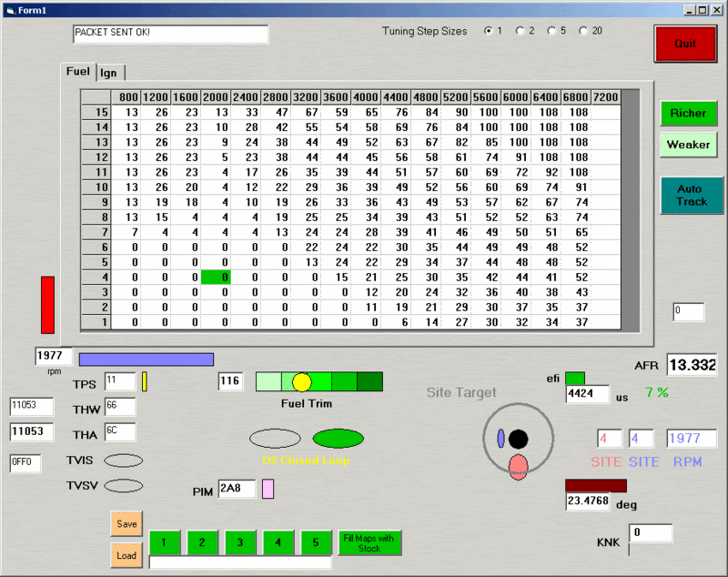The image size is (728, 577).
Task: Click the row 1 header
Action: [96, 322]
